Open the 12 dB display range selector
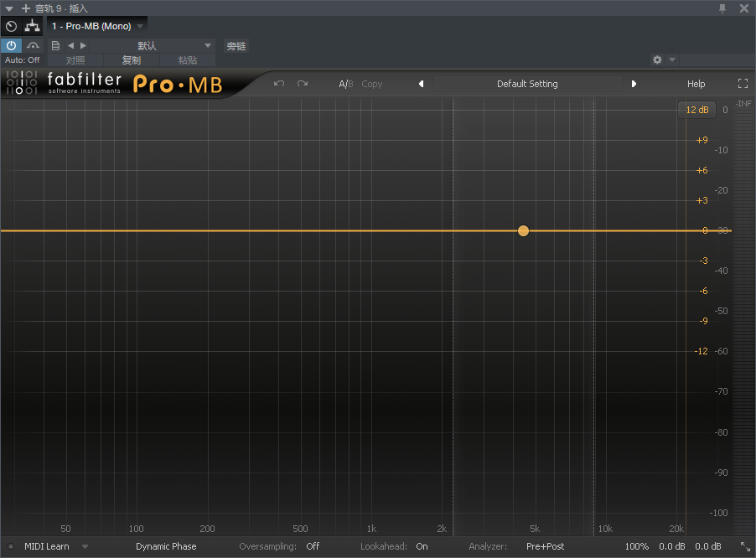Viewport: 756px width, 558px height. coord(697,110)
